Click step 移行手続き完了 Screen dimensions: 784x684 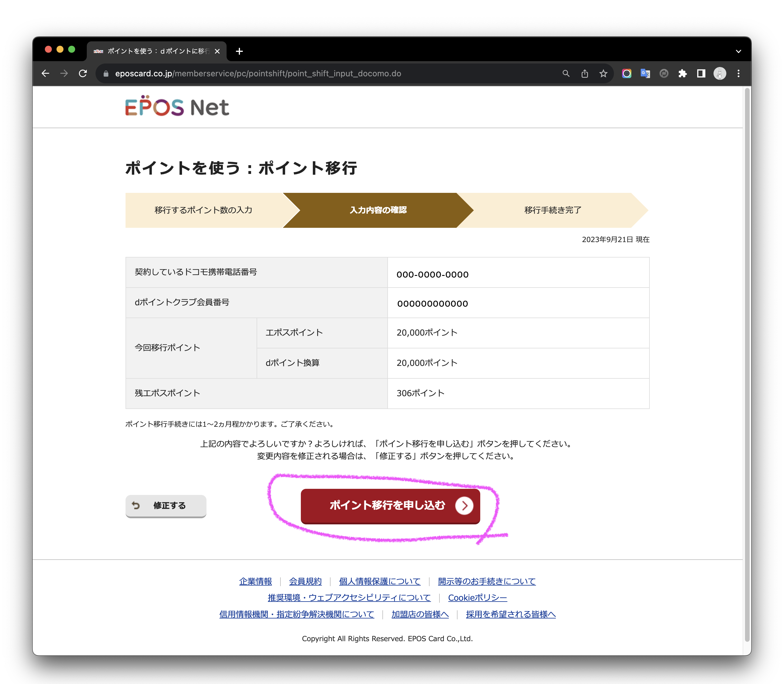(553, 210)
